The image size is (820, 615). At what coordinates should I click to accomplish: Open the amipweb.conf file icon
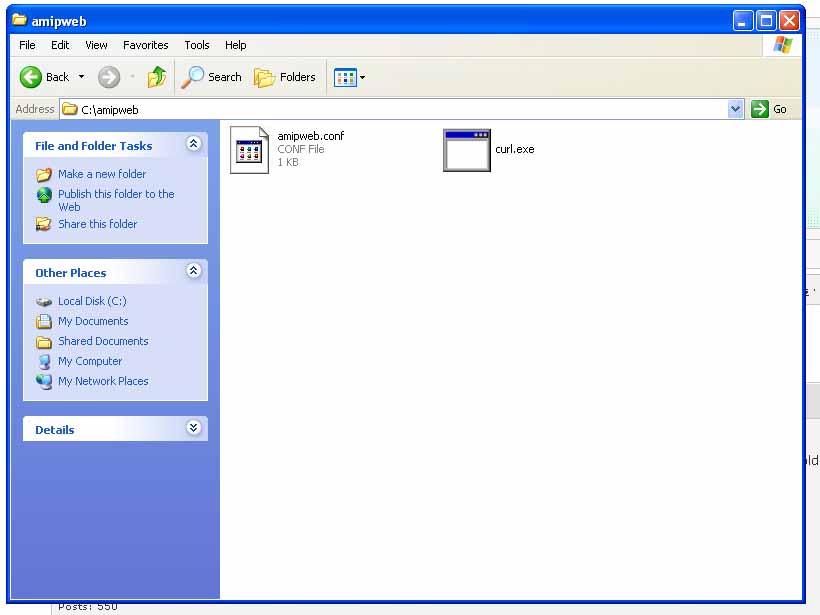pos(250,150)
